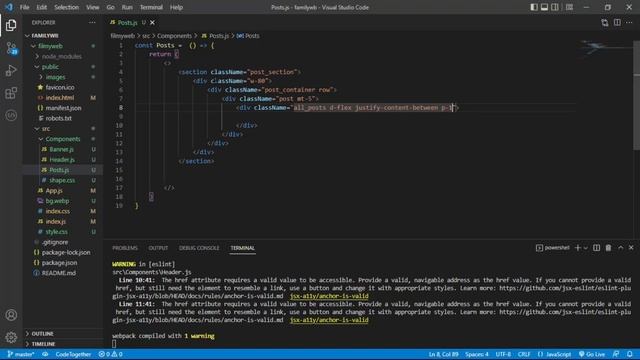Screen dimensions: 640x360
Task: Open notifications bell in status bar
Action: tap(630, 354)
